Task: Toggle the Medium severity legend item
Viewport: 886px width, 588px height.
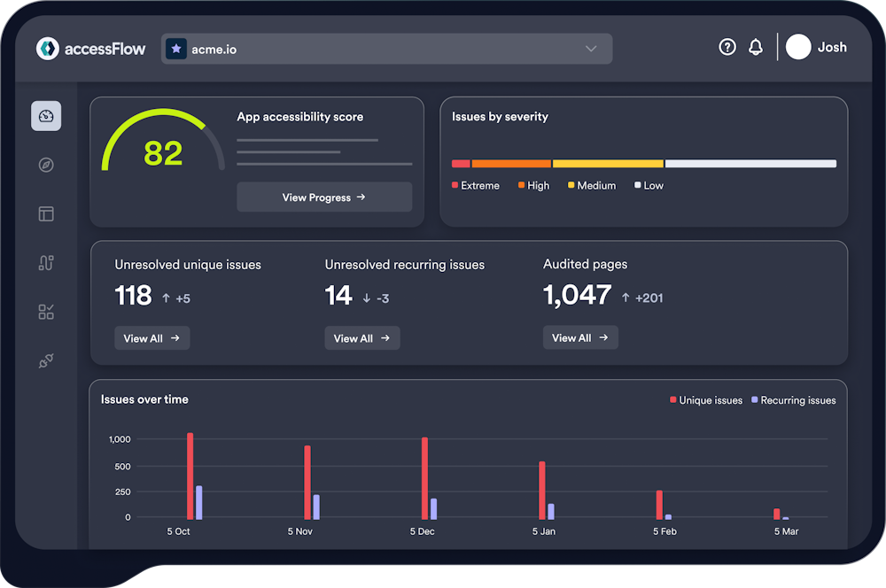Action: point(592,185)
